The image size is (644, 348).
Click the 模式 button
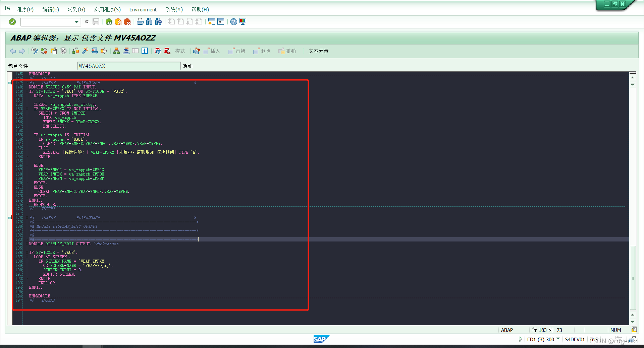click(x=180, y=51)
